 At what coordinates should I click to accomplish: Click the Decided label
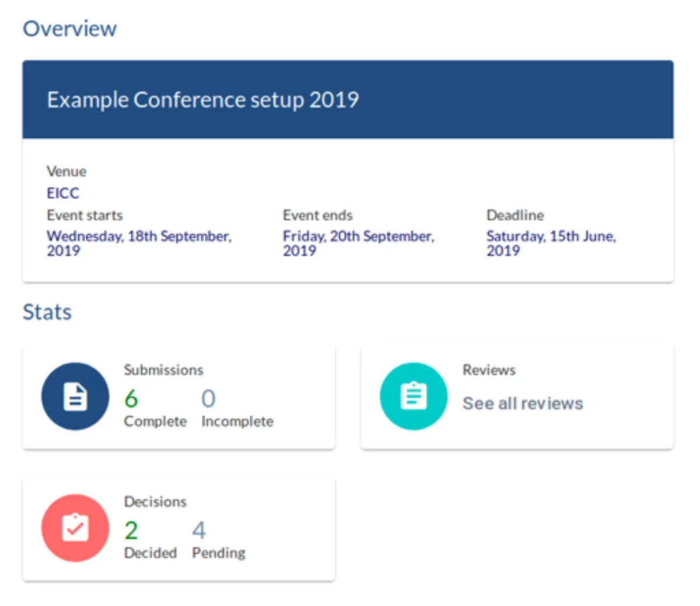pyautogui.click(x=150, y=553)
